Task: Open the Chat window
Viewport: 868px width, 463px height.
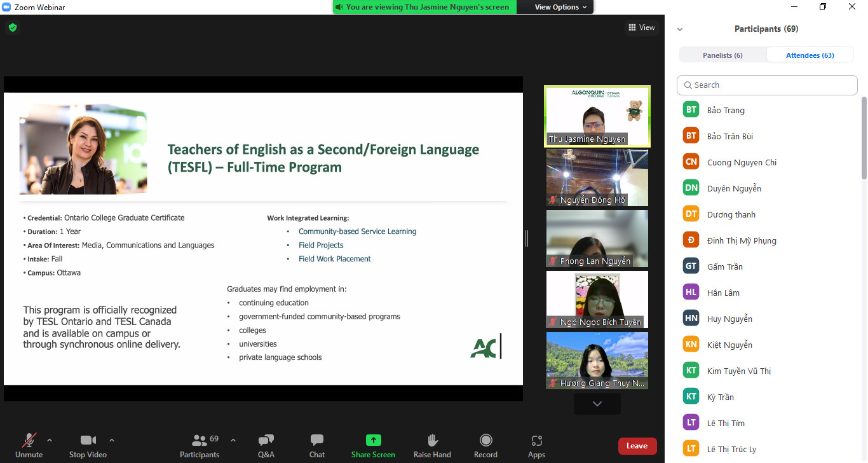Action: [317, 445]
